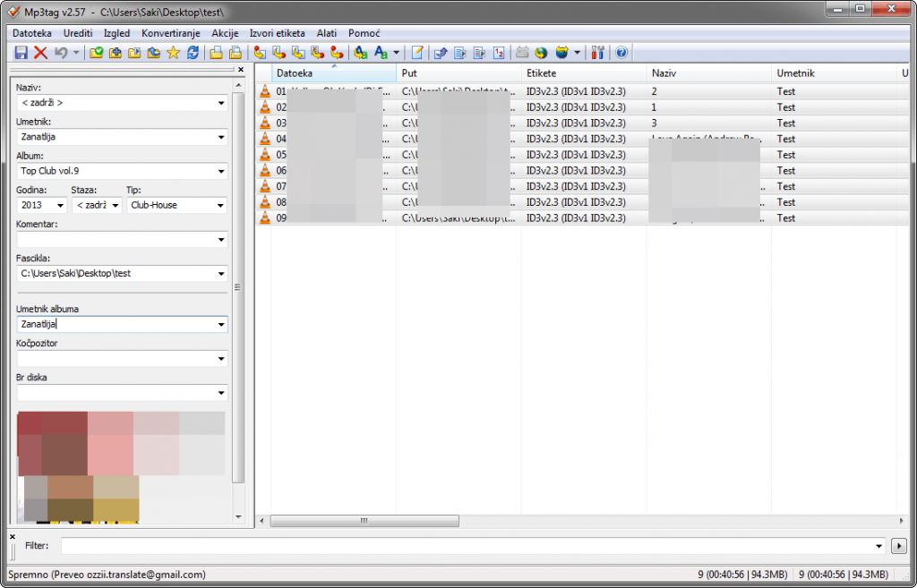Image resolution: width=917 pixels, height=588 pixels.
Task: Expand the tag sources dropdown arrow
Action: pos(577,53)
